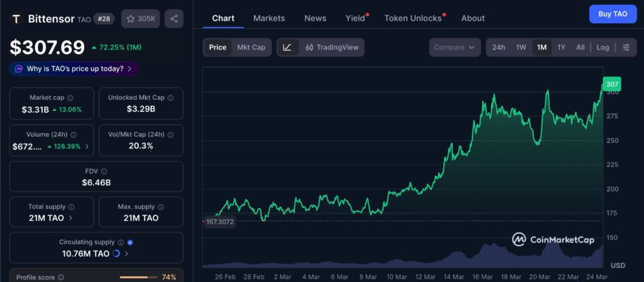Click info icon next to Market cap
Image resolution: width=644 pixels, height=282 pixels.
[x=70, y=98]
